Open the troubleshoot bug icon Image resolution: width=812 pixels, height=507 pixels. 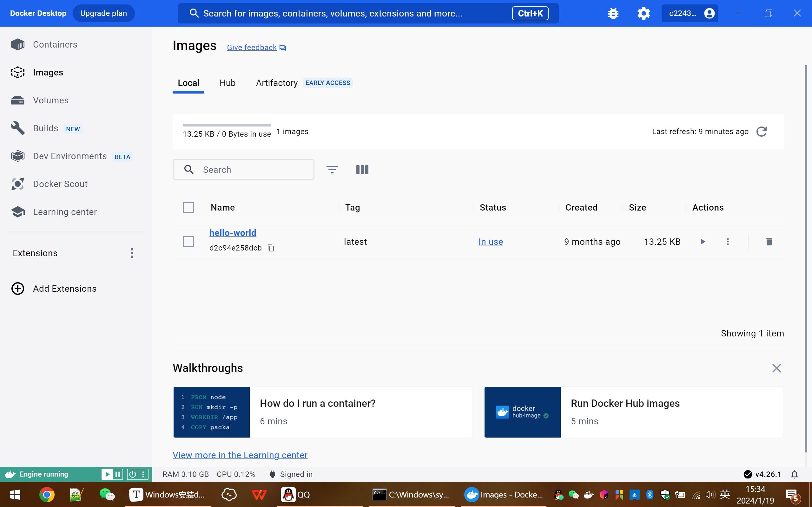tap(613, 13)
